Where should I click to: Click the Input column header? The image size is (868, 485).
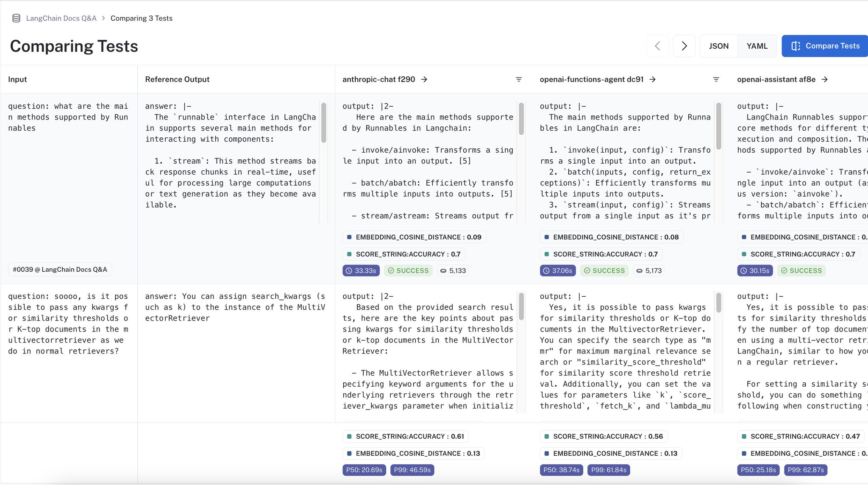[x=17, y=79]
